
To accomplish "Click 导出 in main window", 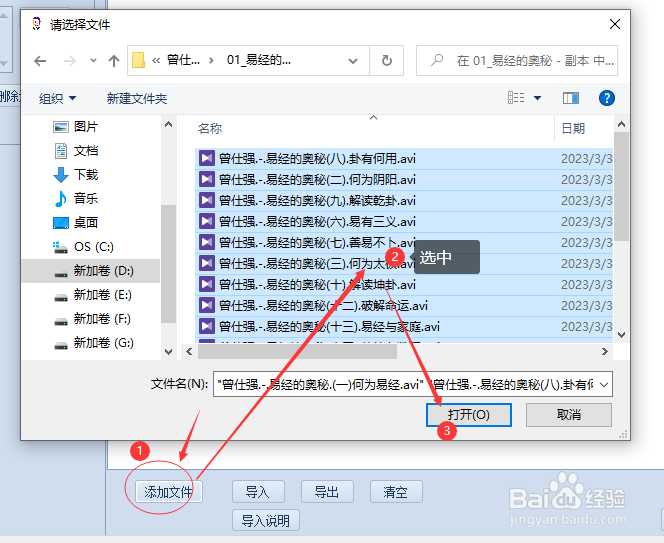I will tap(327, 492).
